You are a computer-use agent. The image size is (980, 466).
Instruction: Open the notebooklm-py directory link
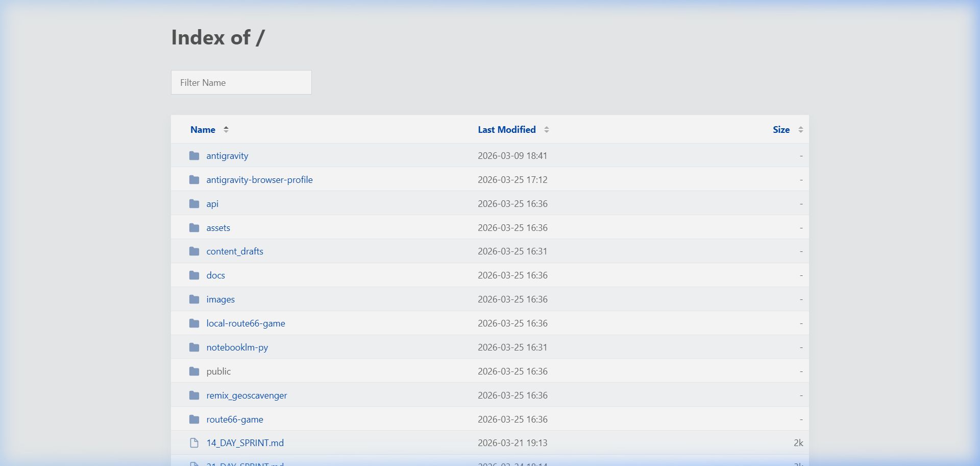(237, 347)
